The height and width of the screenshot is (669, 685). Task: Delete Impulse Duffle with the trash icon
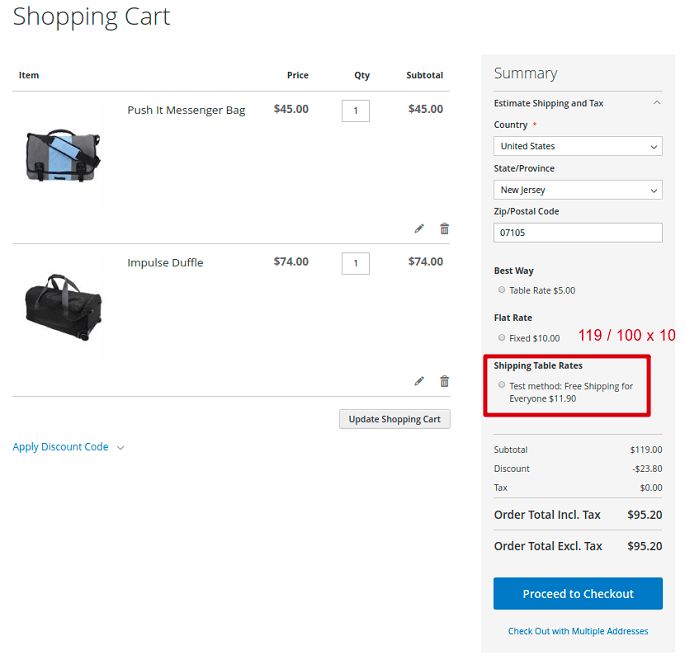[444, 381]
